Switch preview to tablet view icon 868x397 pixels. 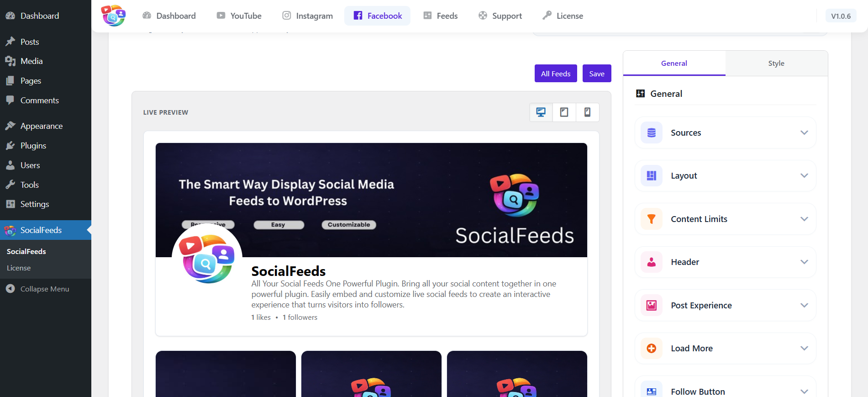pyautogui.click(x=564, y=112)
